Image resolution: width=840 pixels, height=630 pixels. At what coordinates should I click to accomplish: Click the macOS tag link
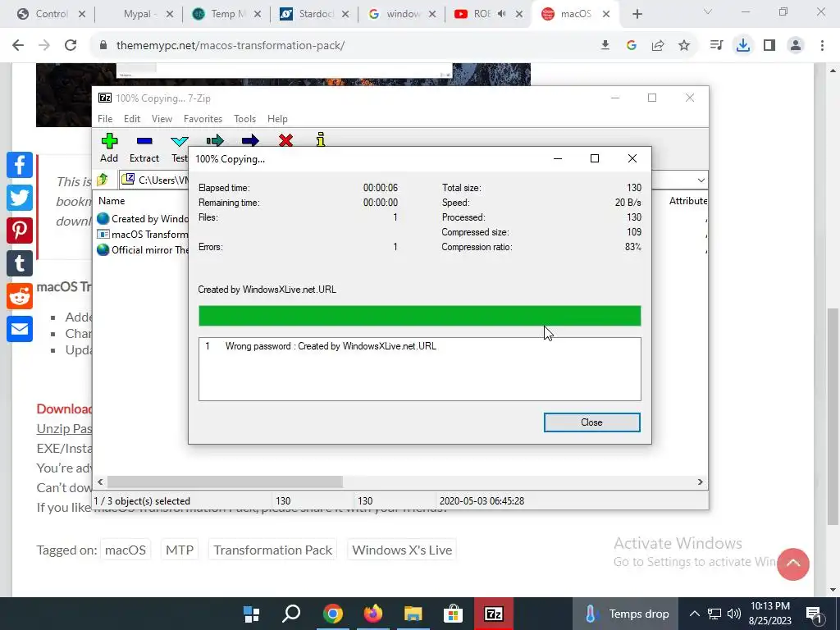pos(126,550)
